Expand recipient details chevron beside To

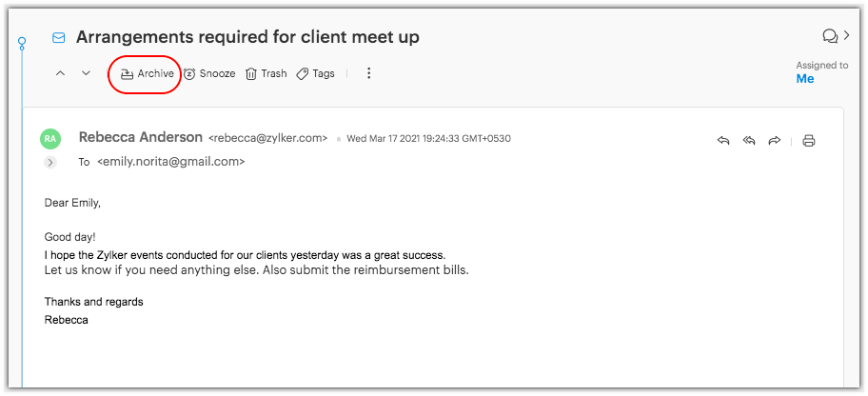click(x=50, y=163)
